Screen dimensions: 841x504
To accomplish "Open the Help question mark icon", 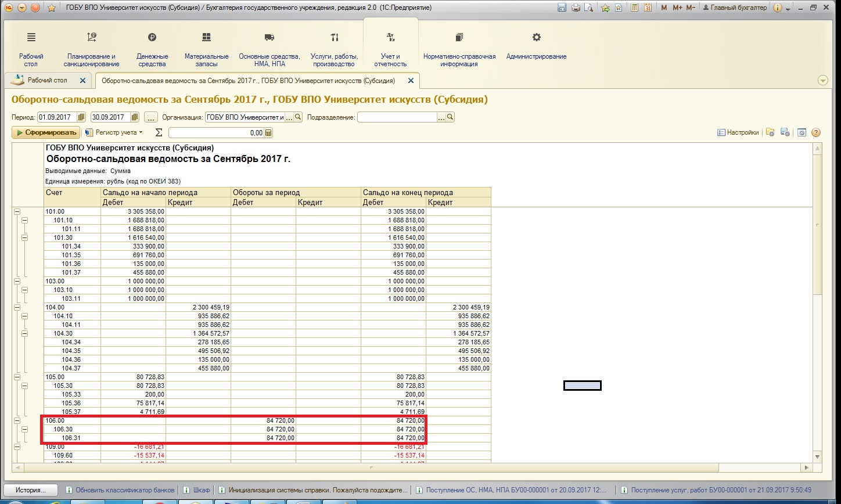I will [815, 132].
